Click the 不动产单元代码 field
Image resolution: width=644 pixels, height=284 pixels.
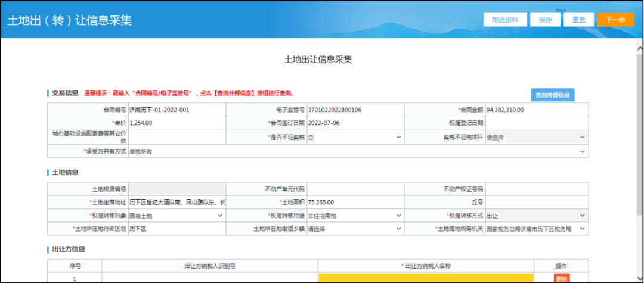(355, 189)
